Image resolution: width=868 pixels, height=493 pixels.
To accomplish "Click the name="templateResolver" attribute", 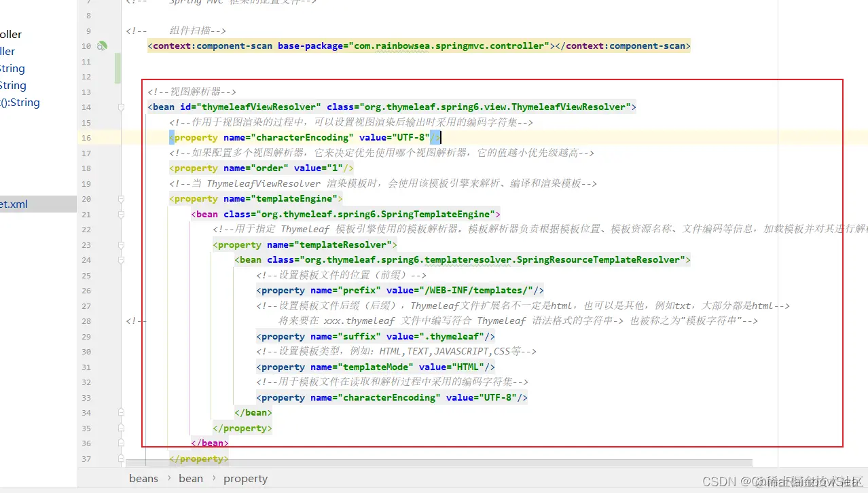I will click(x=329, y=245).
